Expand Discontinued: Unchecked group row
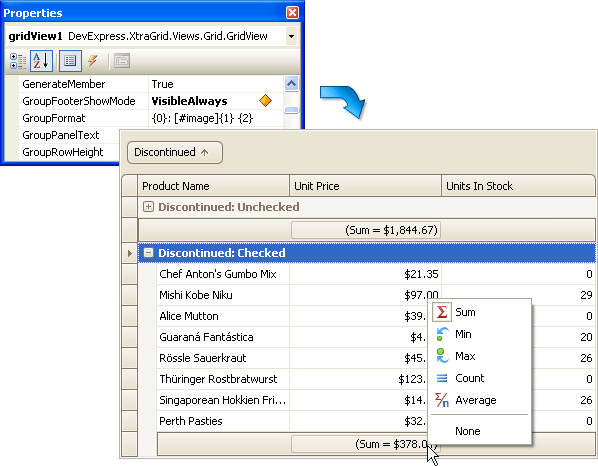Image resolution: width=598 pixels, height=466 pixels. (148, 207)
